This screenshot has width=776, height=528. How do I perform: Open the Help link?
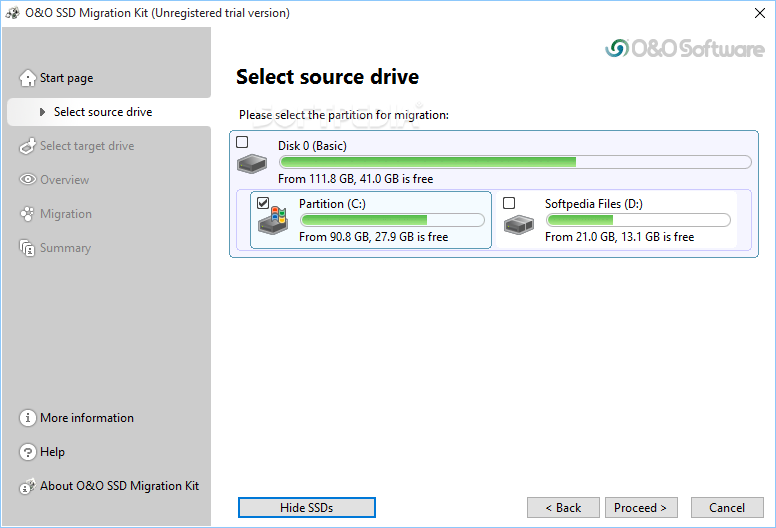(x=52, y=452)
